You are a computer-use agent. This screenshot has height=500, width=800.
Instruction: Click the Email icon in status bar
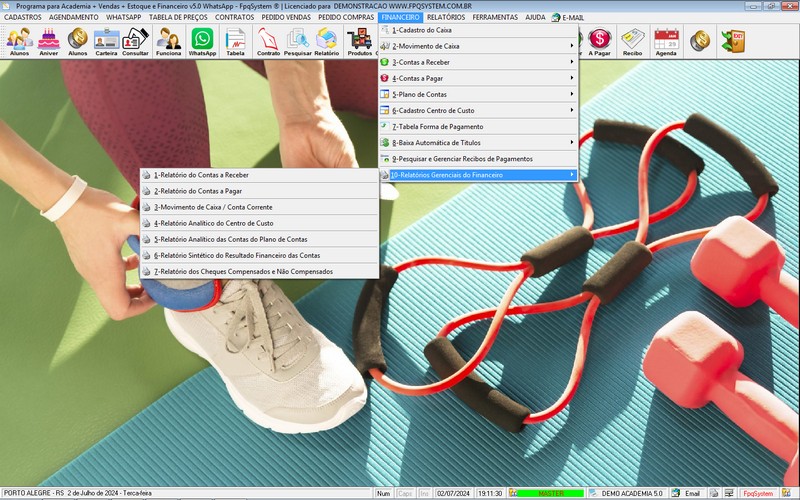[x=676, y=493]
